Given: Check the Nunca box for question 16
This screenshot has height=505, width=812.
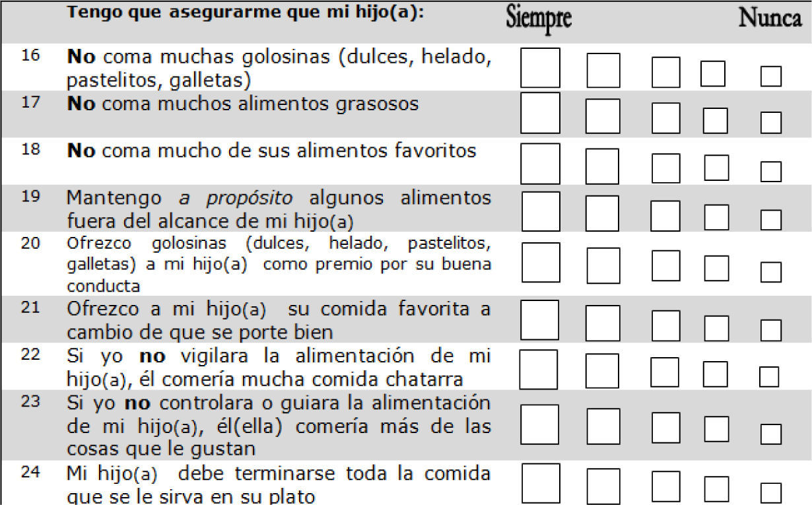Looking at the screenshot, I should (770, 77).
